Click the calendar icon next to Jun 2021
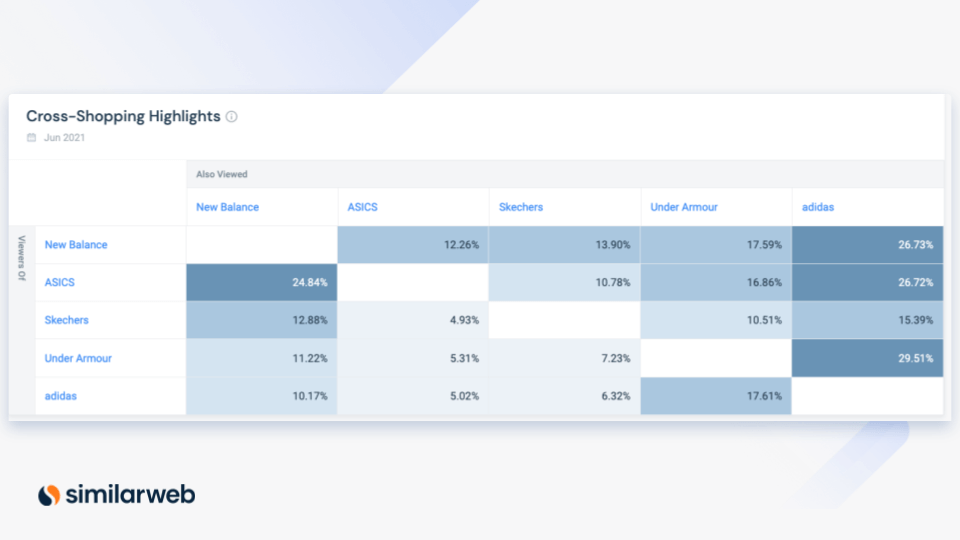The image size is (960, 540). [32, 138]
